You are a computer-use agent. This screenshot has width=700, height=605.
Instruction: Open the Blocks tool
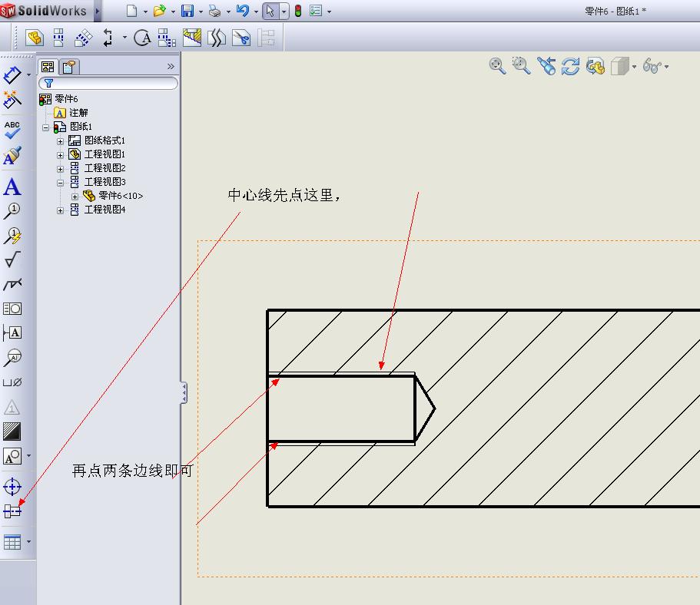(x=12, y=456)
